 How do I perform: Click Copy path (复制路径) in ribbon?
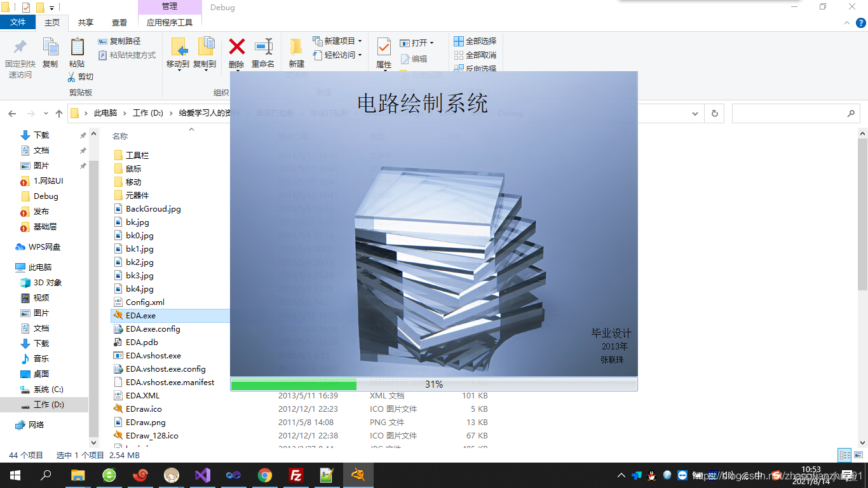(x=119, y=41)
